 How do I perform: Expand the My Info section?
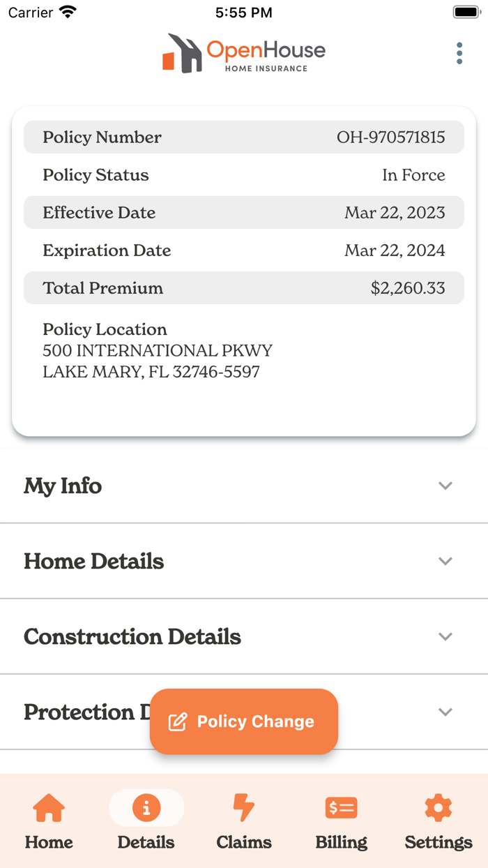click(445, 486)
